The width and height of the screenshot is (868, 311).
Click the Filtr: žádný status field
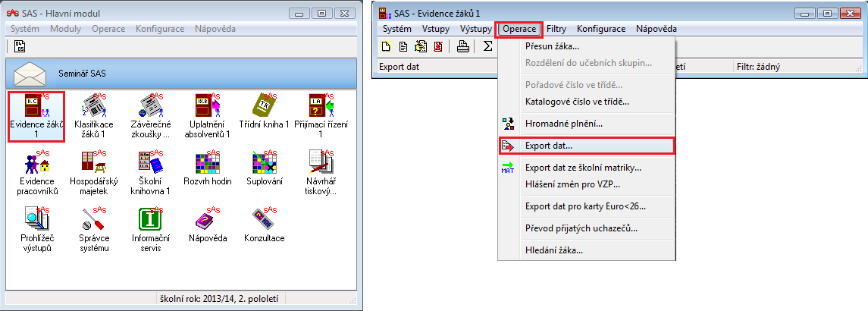coord(797,67)
